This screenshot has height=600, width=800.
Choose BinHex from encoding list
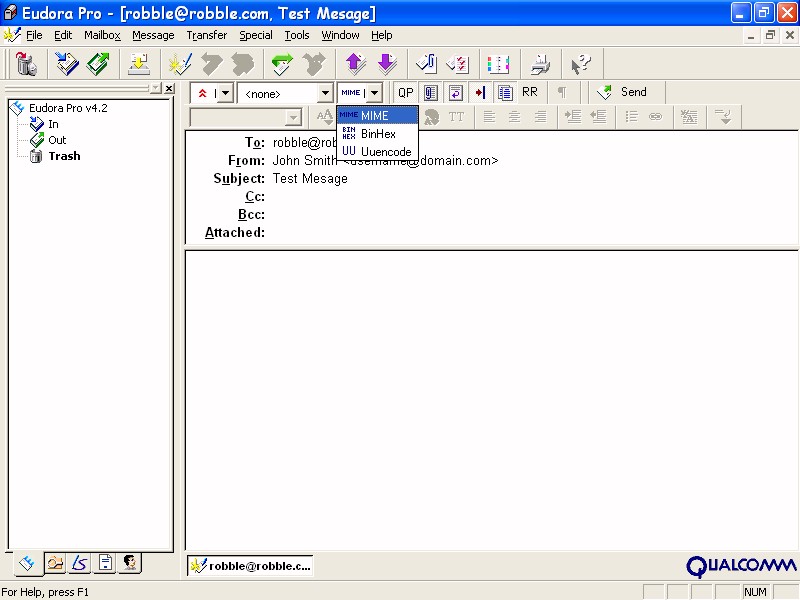[378, 134]
